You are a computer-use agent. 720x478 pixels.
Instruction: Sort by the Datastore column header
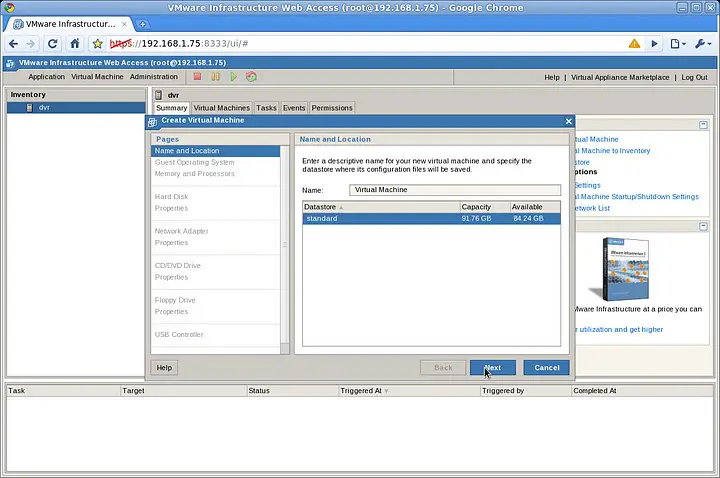click(381, 207)
